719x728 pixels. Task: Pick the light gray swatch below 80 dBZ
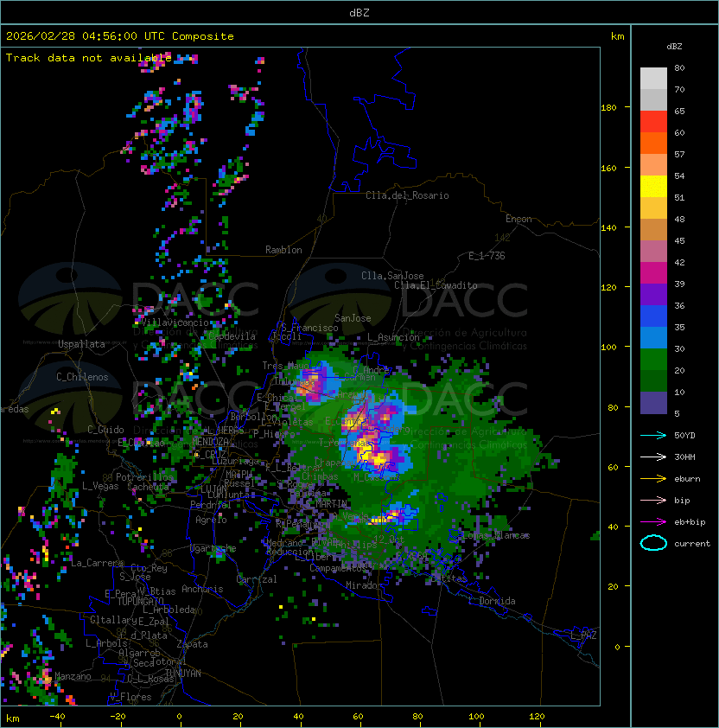tap(653, 78)
